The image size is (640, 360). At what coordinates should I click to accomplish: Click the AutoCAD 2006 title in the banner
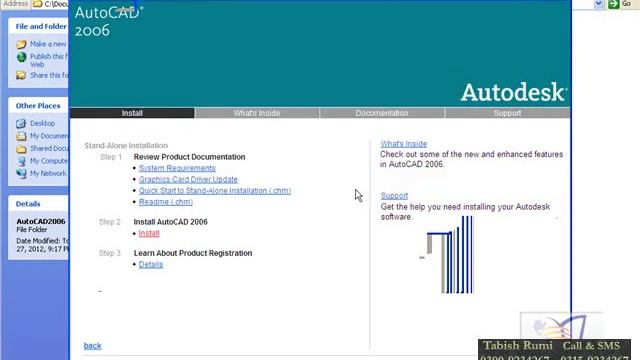(108, 21)
